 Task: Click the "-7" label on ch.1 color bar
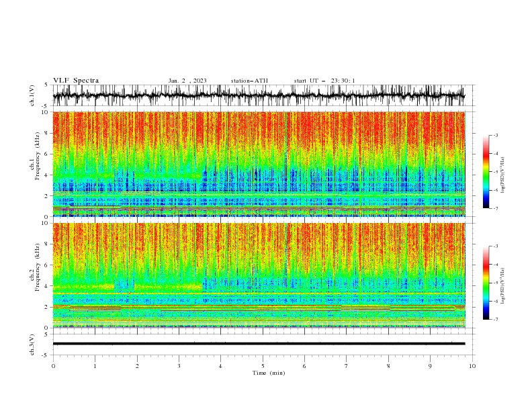tap(495, 208)
